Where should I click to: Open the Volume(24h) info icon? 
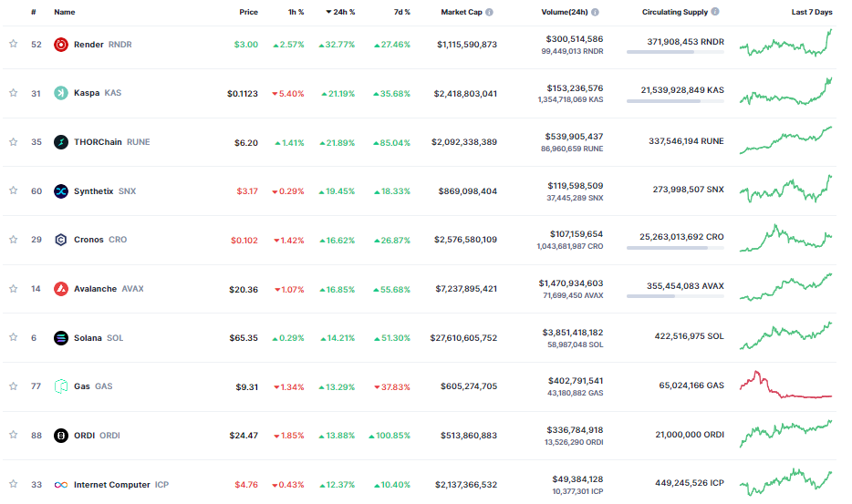595,12
